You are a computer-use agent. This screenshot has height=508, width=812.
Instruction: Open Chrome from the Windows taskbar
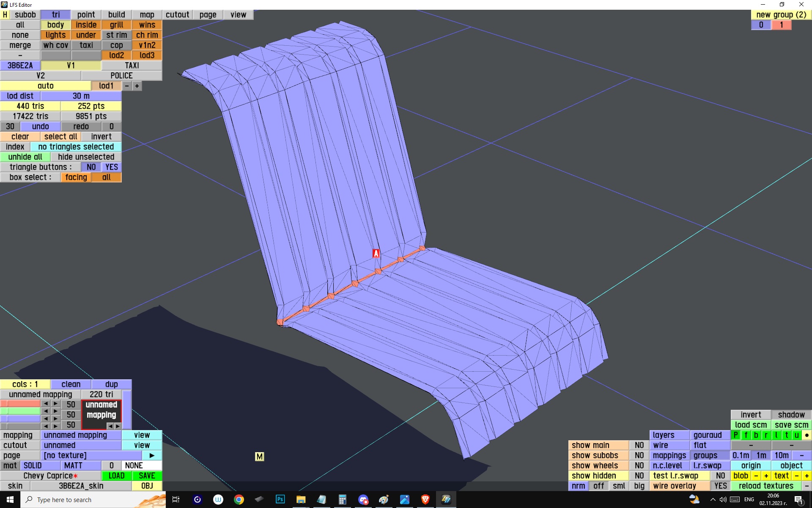pyautogui.click(x=239, y=500)
